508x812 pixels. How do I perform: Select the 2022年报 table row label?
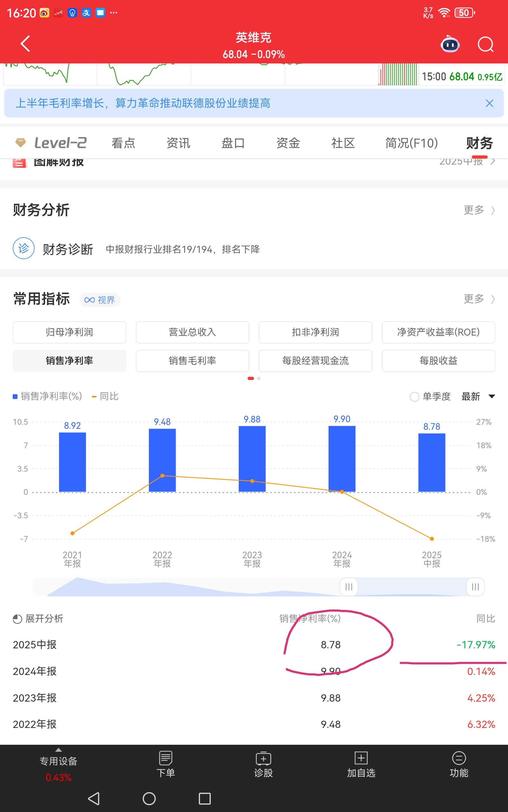click(35, 724)
